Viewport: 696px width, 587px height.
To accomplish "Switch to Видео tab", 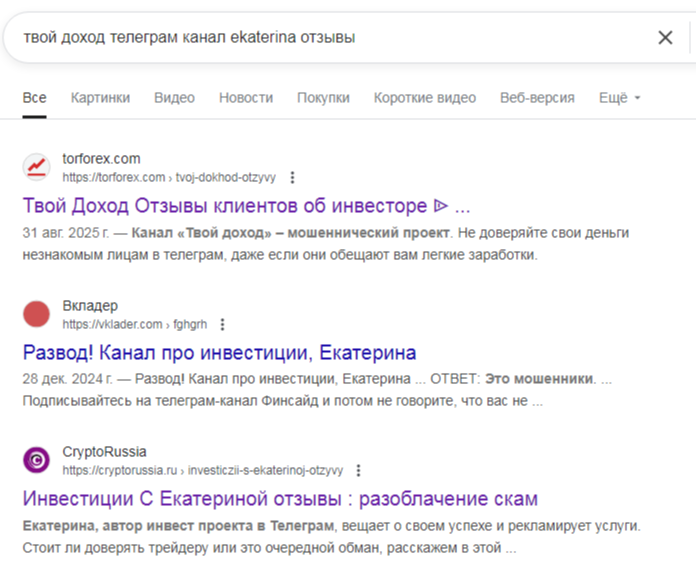I will [x=174, y=98].
